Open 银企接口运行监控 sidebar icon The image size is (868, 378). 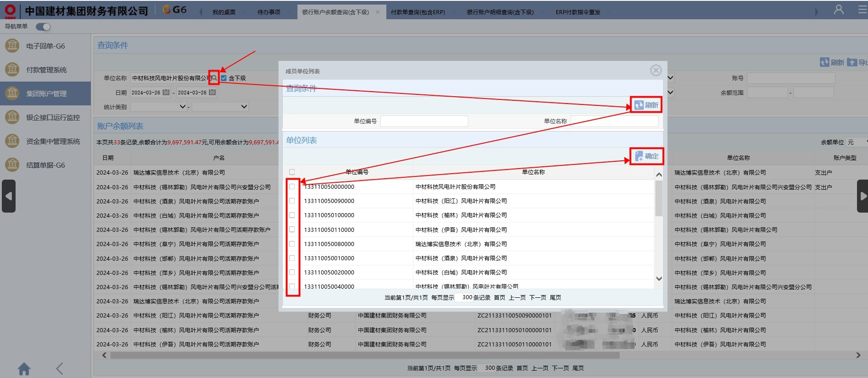(x=12, y=117)
